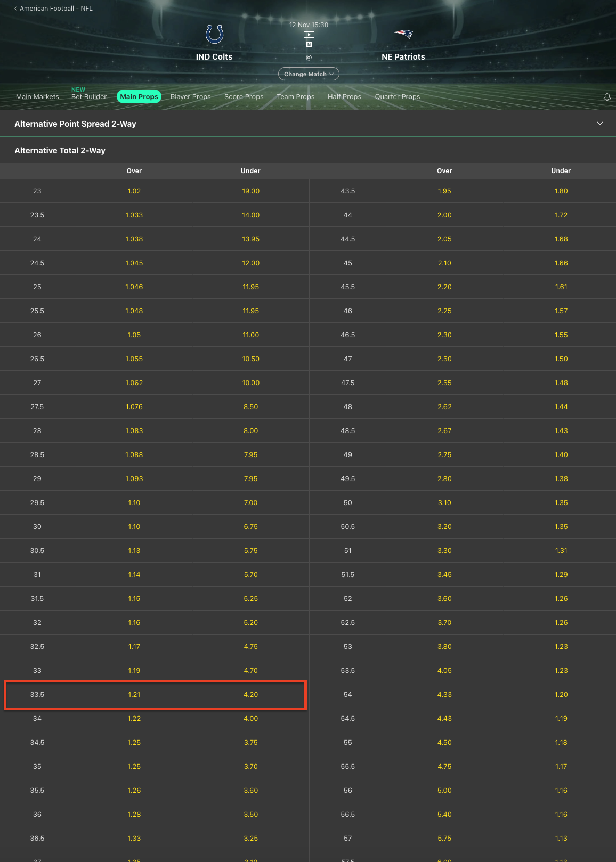Open the live stream play icon
Image resolution: width=616 pixels, height=862 pixels.
[309, 35]
